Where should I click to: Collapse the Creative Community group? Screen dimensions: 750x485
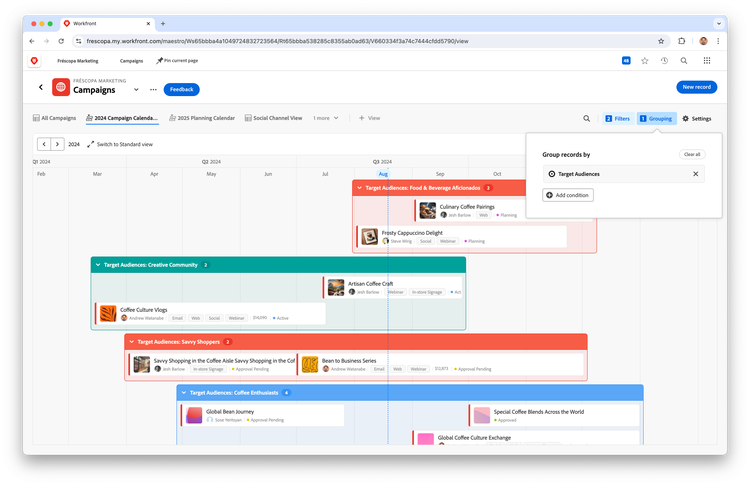click(x=98, y=265)
